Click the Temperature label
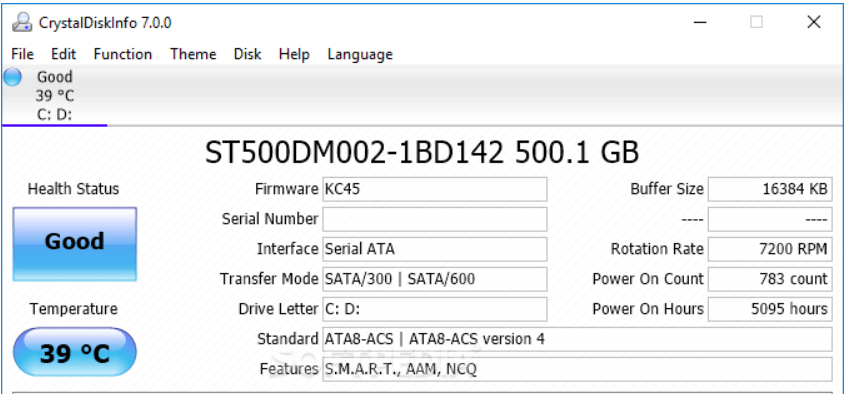This screenshot has width=846, height=394. (73, 309)
